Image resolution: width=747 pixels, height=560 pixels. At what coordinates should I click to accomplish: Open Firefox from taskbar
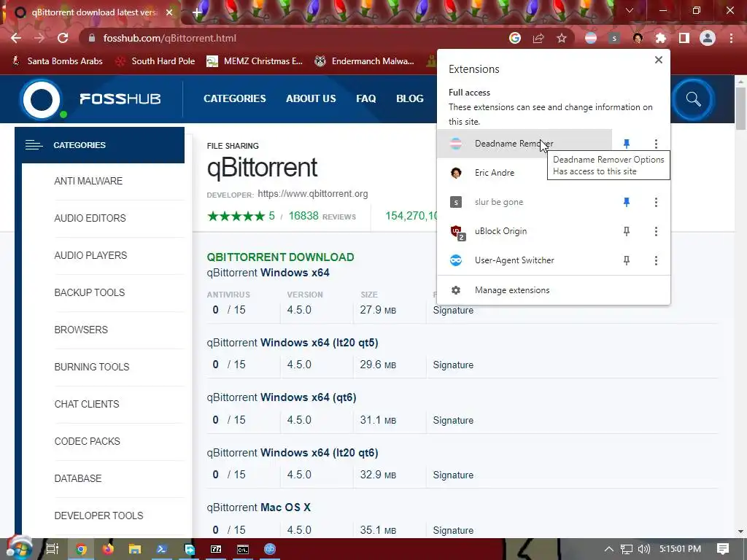coord(108,549)
